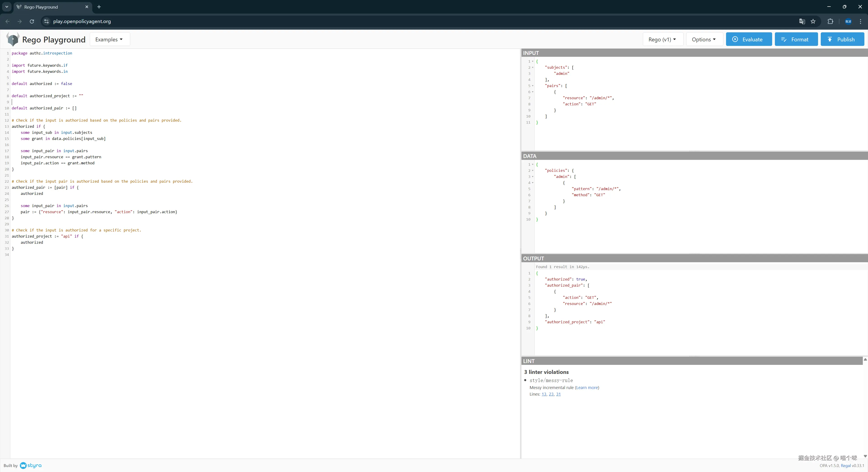The width and height of the screenshot is (868, 472).
Task: Click the Rego Playground OPA logo
Action: click(x=13, y=39)
